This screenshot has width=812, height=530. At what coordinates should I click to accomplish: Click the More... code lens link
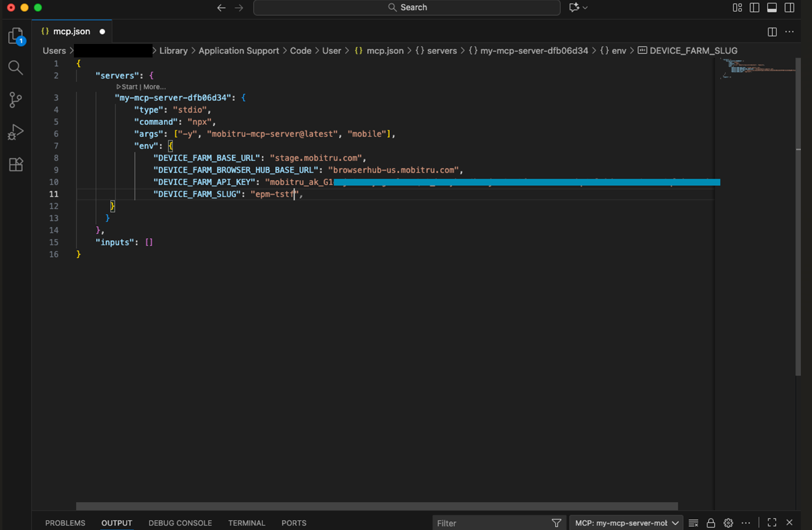coord(154,87)
